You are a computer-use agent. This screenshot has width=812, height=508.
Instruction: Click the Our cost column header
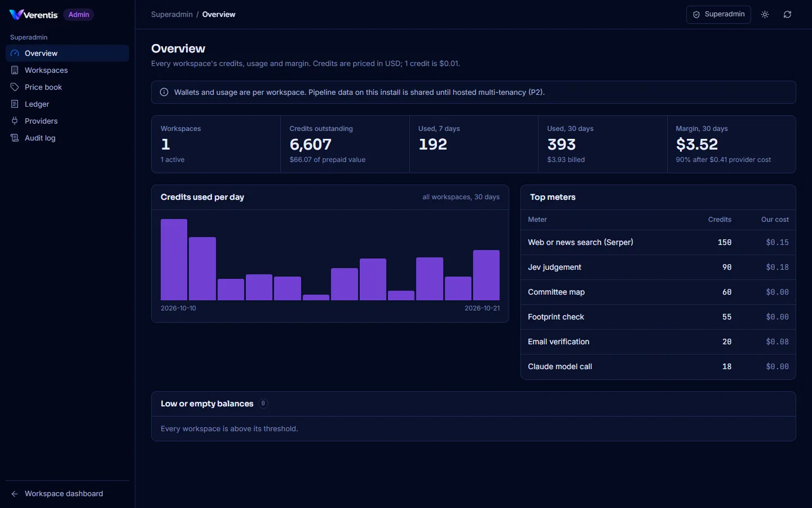point(775,220)
